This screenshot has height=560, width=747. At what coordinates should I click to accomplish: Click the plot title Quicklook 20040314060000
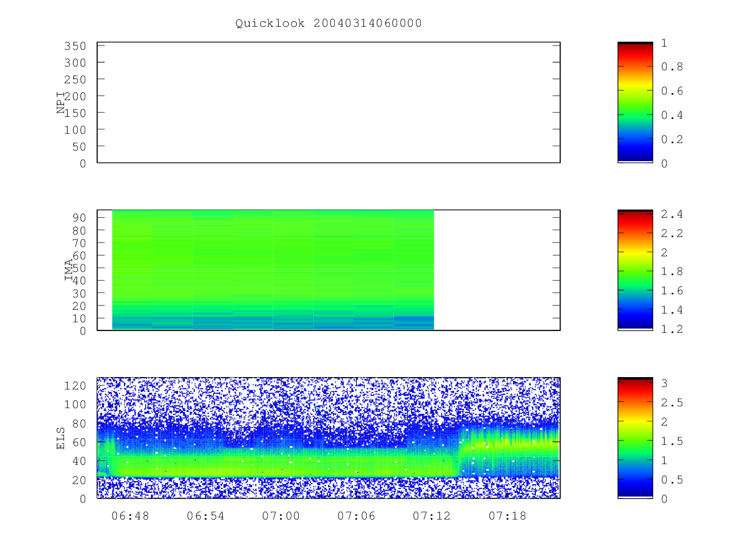328,24
